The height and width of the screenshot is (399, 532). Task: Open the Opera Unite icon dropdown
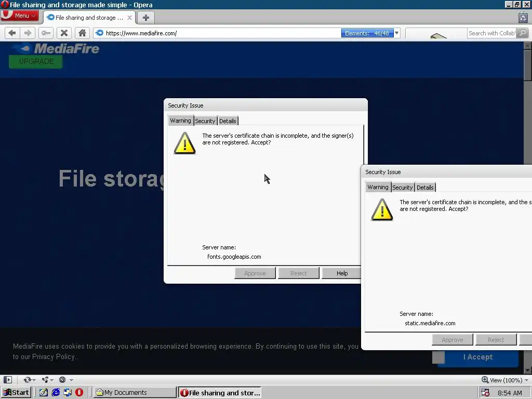point(47,380)
